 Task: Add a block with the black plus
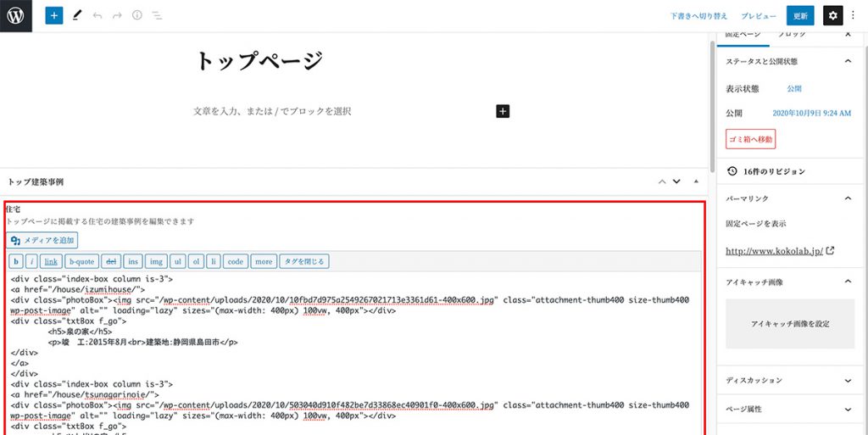pos(503,111)
